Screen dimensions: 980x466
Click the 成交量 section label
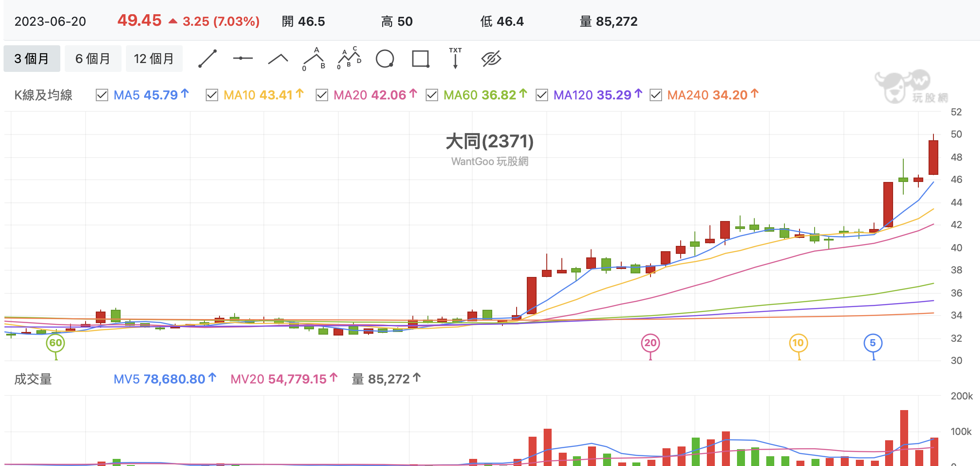point(33,379)
